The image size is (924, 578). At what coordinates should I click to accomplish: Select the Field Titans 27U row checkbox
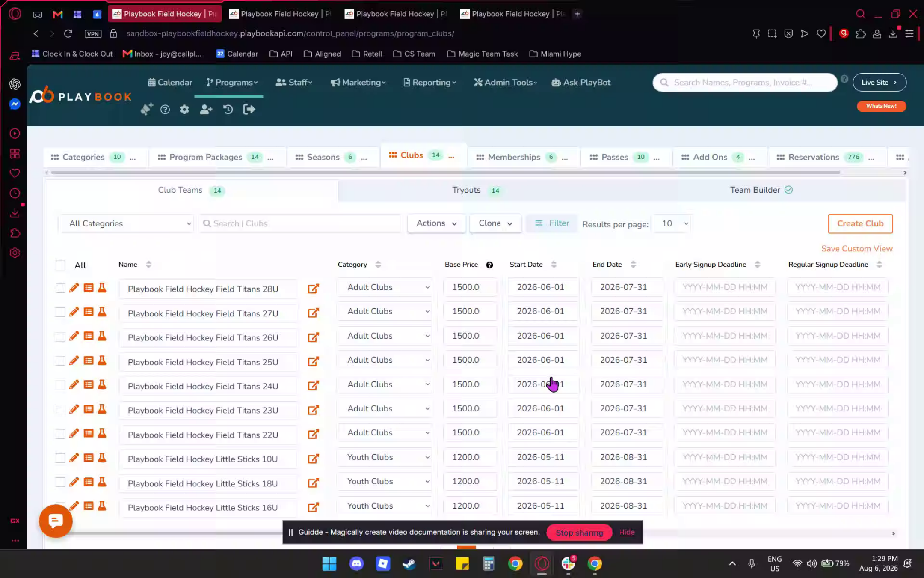(x=61, y=313)
